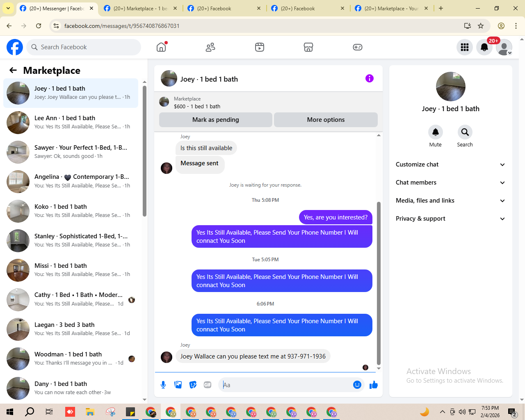Click the install app icon in address bar
The height and width of the screenshot is (420, 525).
[x=467, y=26]
